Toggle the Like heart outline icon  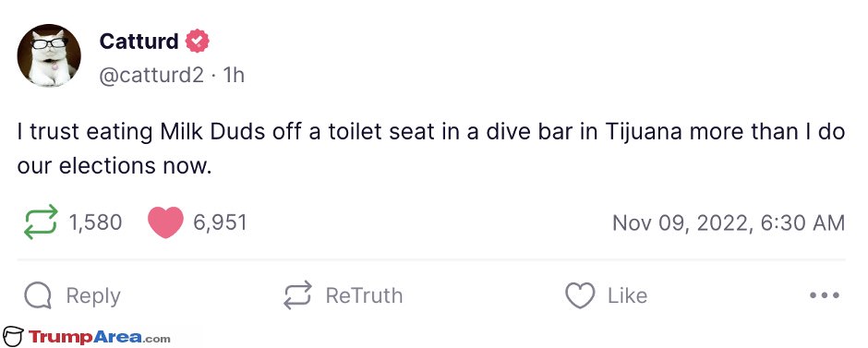(580, 295)
